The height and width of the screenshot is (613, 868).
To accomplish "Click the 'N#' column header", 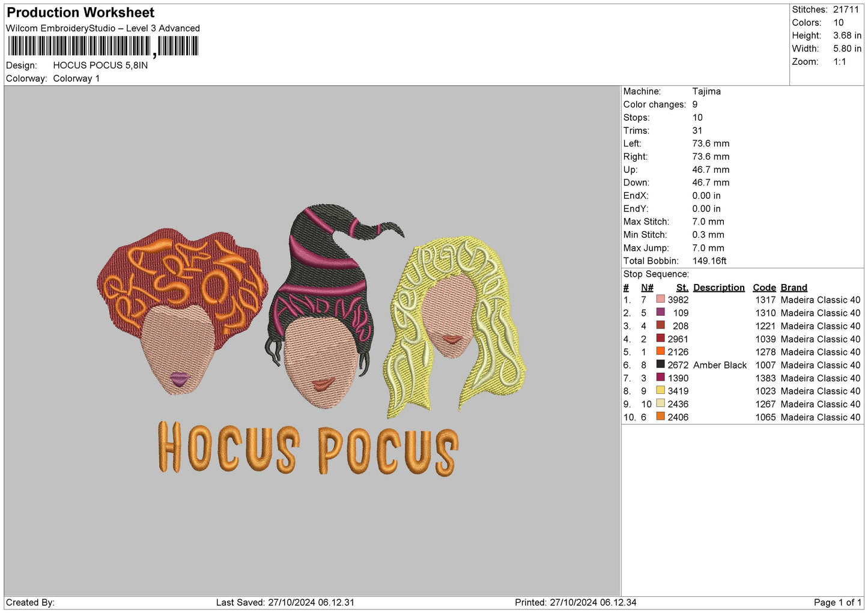I will (x=647, y=288).
